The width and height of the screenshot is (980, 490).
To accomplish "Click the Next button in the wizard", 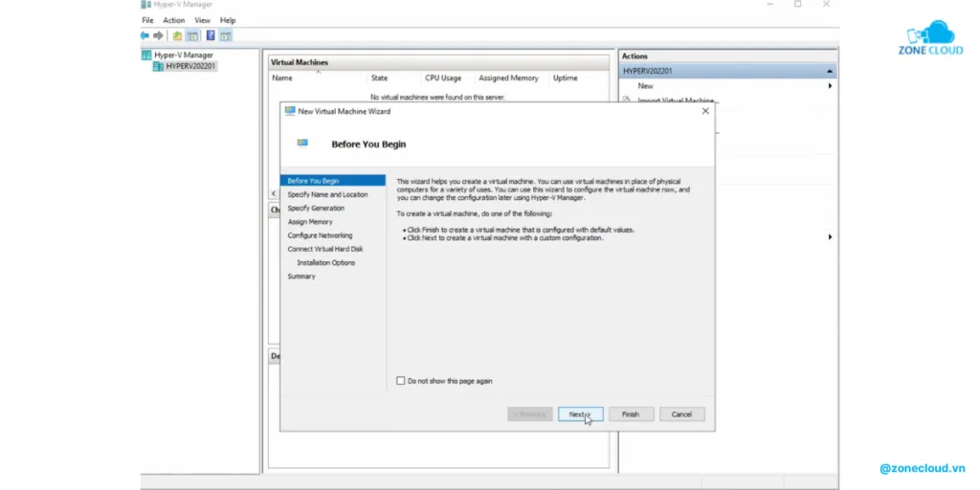I will [581, 414].
